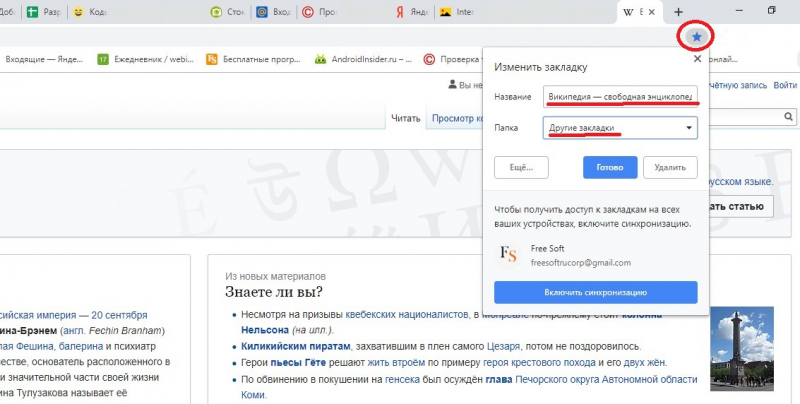Click the blue bookmark star icon
Image resolution: width=800 pixels, height=404 pixels.
coord(696,36)
